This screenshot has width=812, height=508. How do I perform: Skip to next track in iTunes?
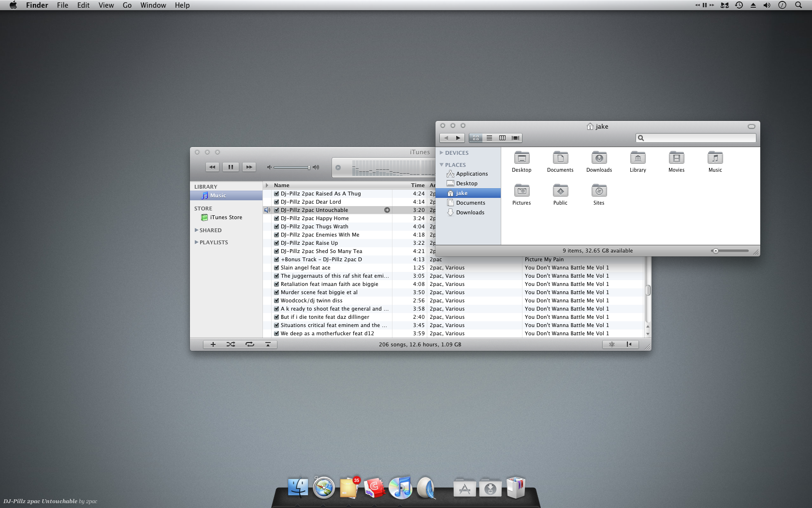(249, 167)
